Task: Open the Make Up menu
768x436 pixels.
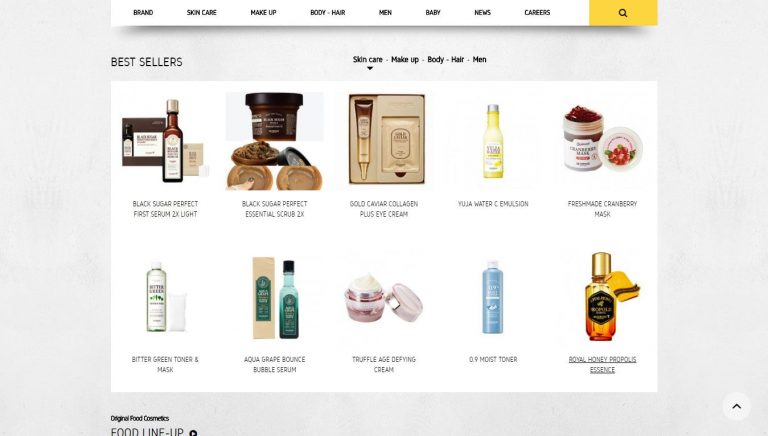Action: (263, 13)
